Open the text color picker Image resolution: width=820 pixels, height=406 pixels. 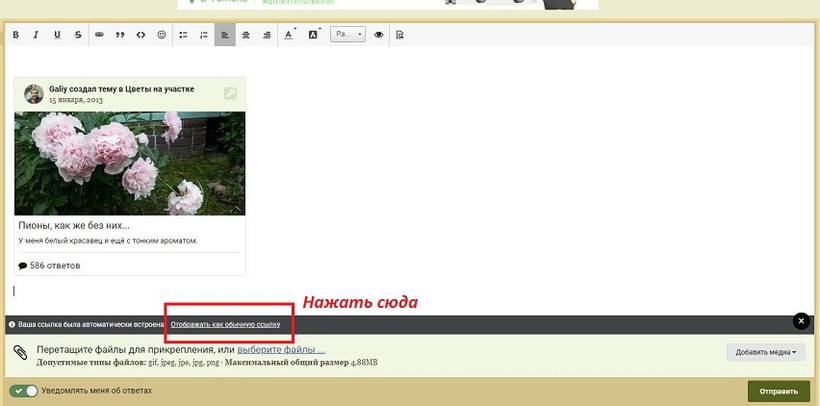click(290, 35)
